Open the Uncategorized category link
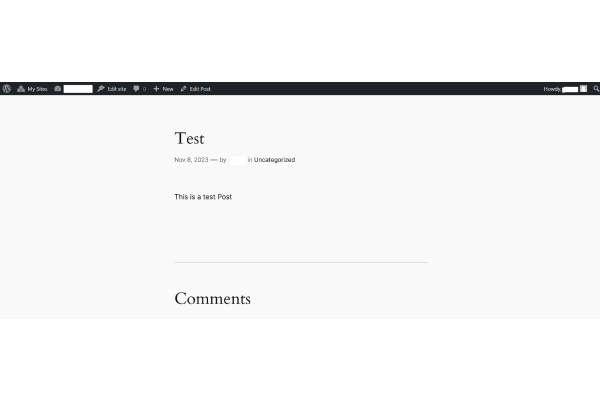The image size is (600, 400). (x=274, y=160)
